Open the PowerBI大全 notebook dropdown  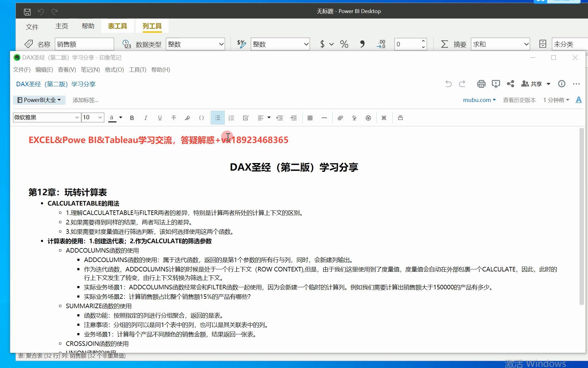coord(39,100)
